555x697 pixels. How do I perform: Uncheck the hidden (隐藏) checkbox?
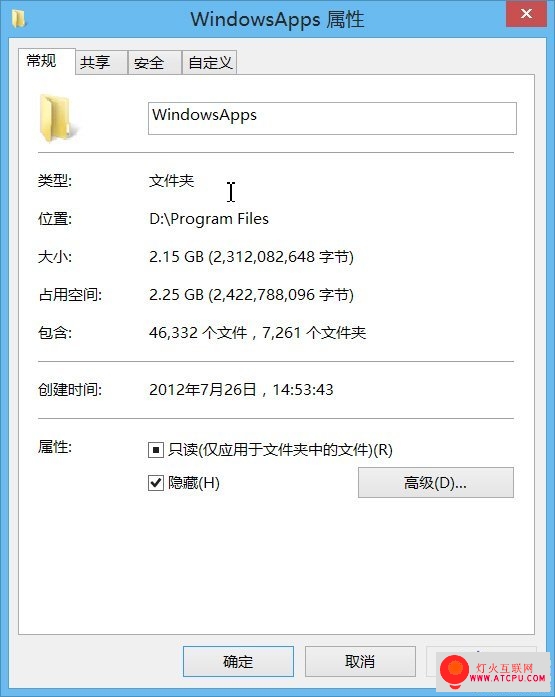tap(156, 483)
